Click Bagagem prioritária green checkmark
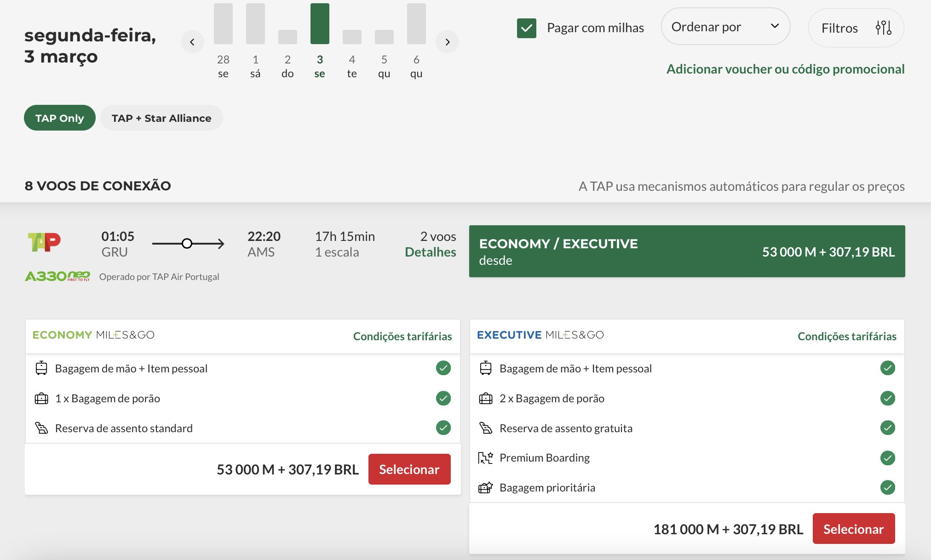The image size is (931, 560). tap(888, 487)
